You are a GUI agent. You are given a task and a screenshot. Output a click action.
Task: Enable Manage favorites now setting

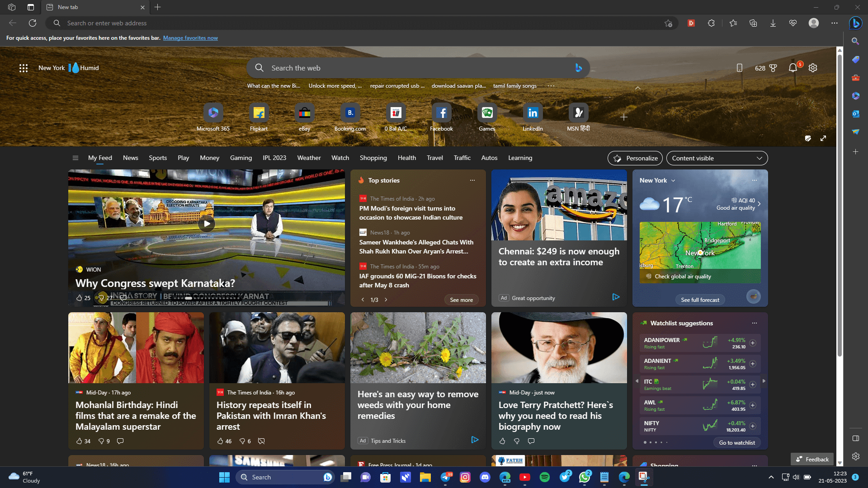[191, 38]
